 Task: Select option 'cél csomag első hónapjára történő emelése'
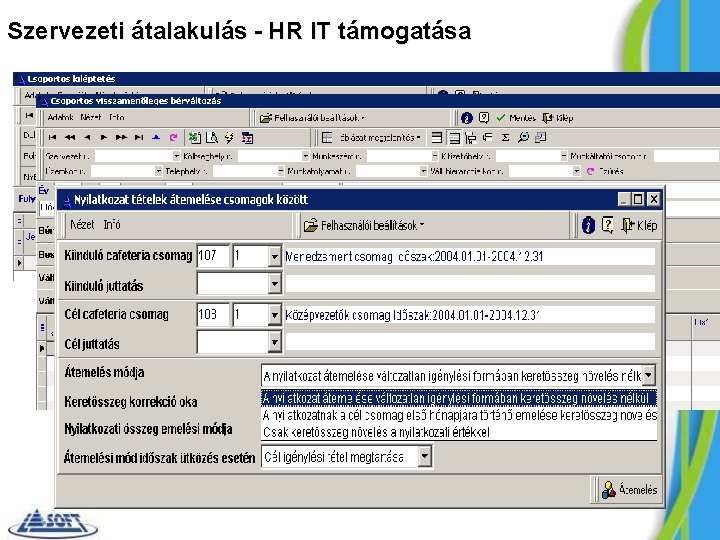pos(459,415)
